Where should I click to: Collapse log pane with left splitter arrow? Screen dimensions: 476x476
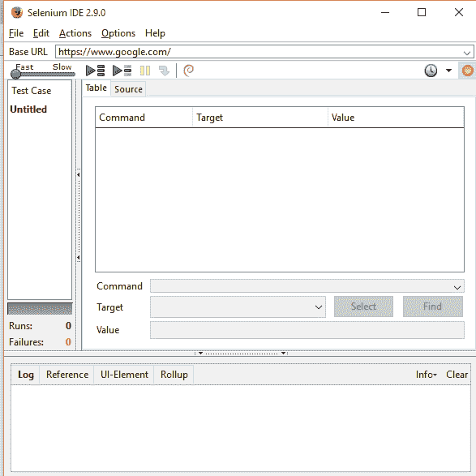200,353
